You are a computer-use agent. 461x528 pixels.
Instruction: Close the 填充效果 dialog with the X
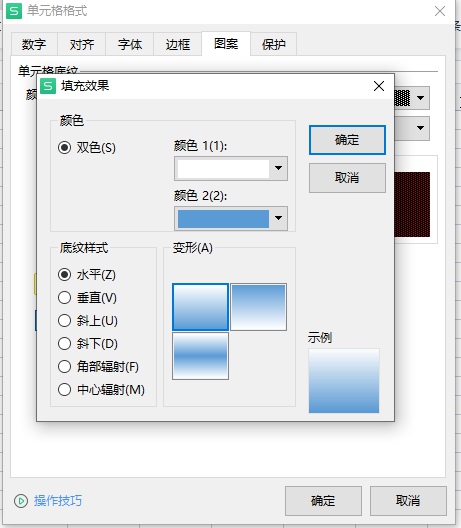[x=379, y=86]
